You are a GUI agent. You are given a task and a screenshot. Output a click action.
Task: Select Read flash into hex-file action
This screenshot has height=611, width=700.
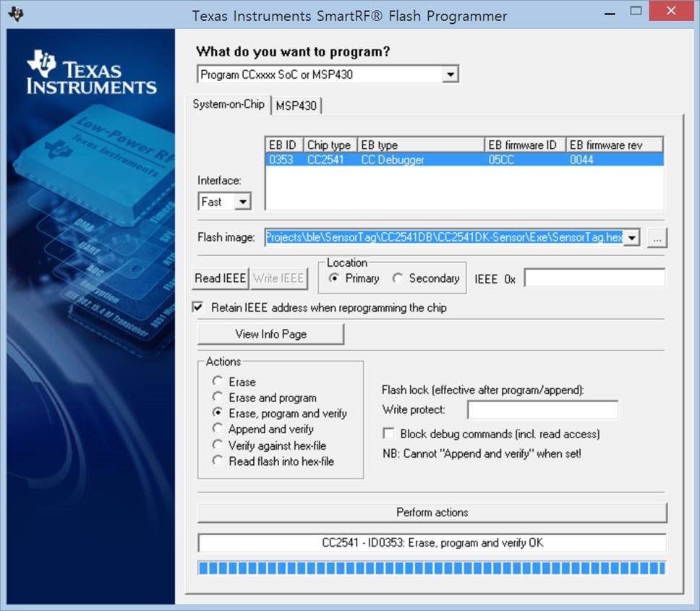(218, 461)
